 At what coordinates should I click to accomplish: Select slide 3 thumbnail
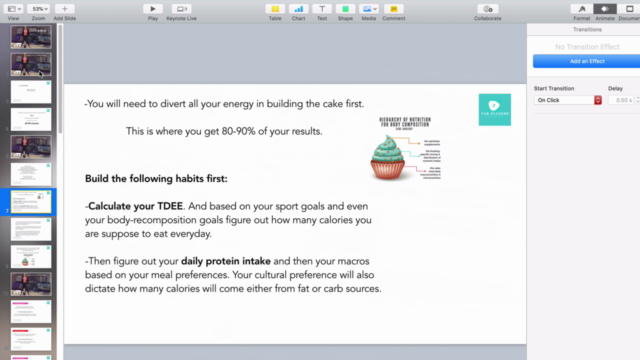pyautogui.click(x=31, y=91)
